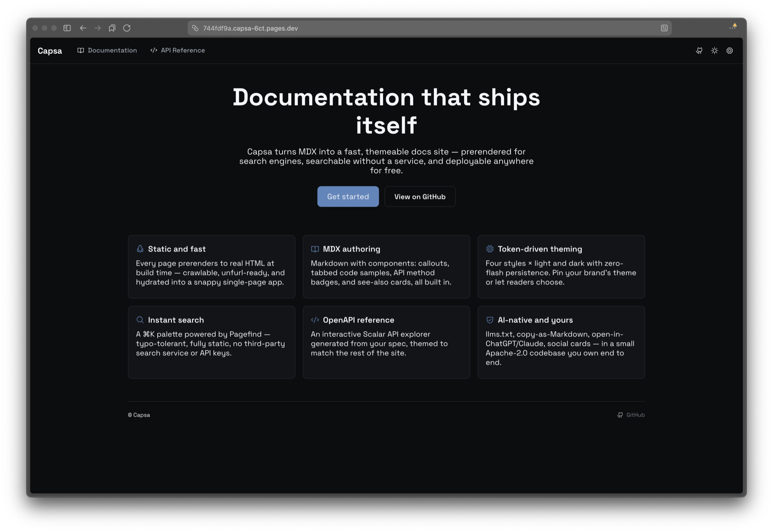Click the paragraph starting Capsa turns MDX
773x532 pixels.
(386, 161)
